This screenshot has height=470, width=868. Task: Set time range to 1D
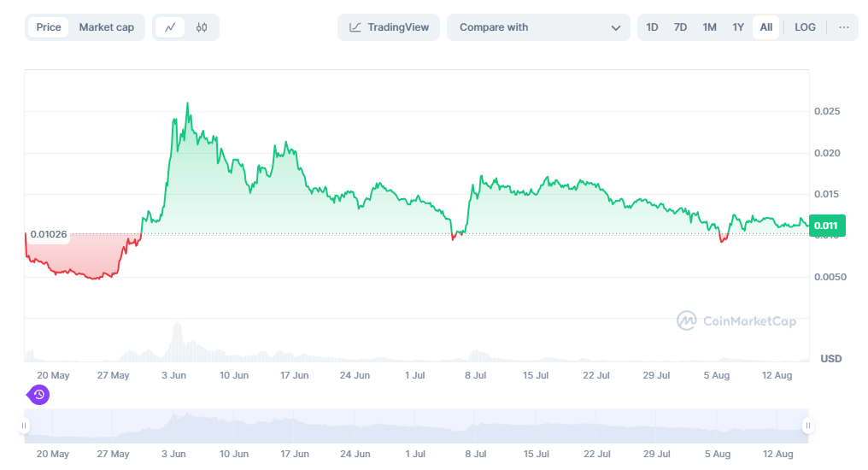point(652,27)
